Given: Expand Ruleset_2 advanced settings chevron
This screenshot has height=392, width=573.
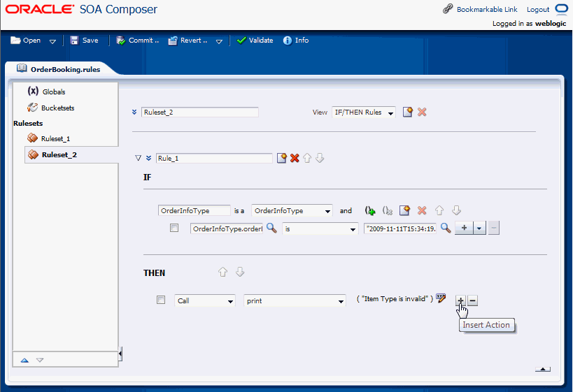Looking at the screenshot, I should click(x=134, y=112).
